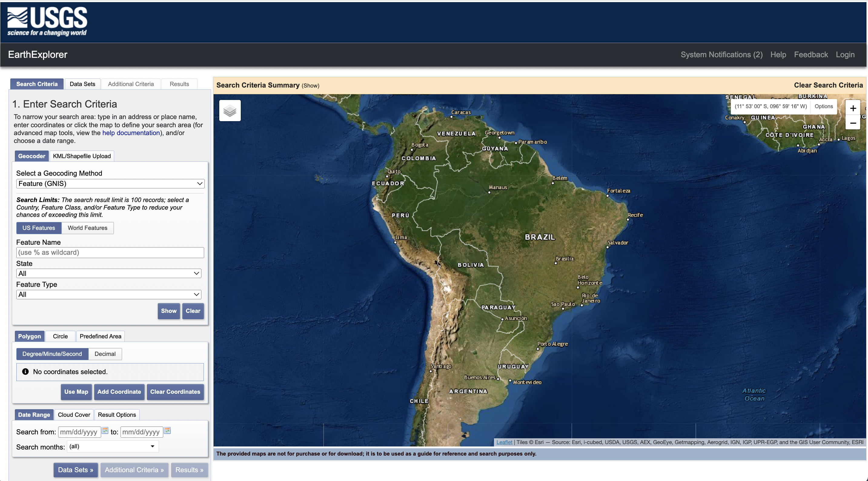
Task: Select Degree/Minute/Second format
Action: pos(52,354)
